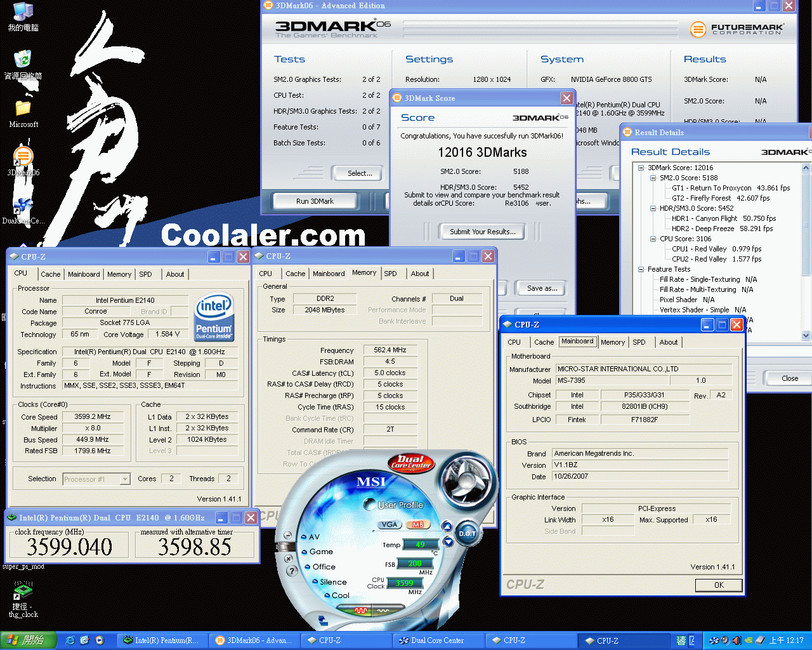This screenshot has width=812, height=650.
Task: Collapse the SM2.0 Score: 5188 node
Action: [653, 178]
